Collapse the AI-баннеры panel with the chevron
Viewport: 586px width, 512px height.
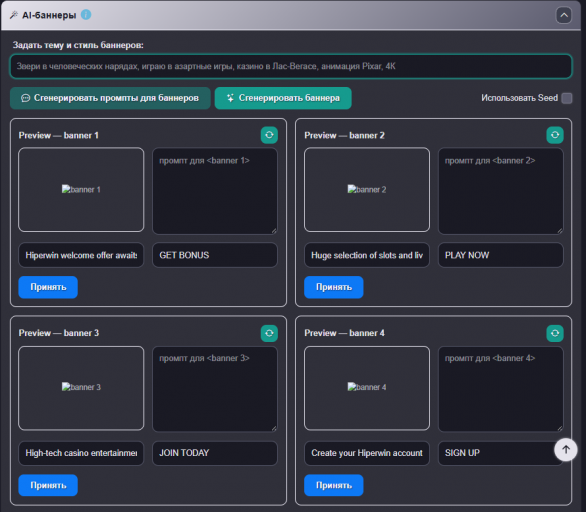click(x=564, y=15)
